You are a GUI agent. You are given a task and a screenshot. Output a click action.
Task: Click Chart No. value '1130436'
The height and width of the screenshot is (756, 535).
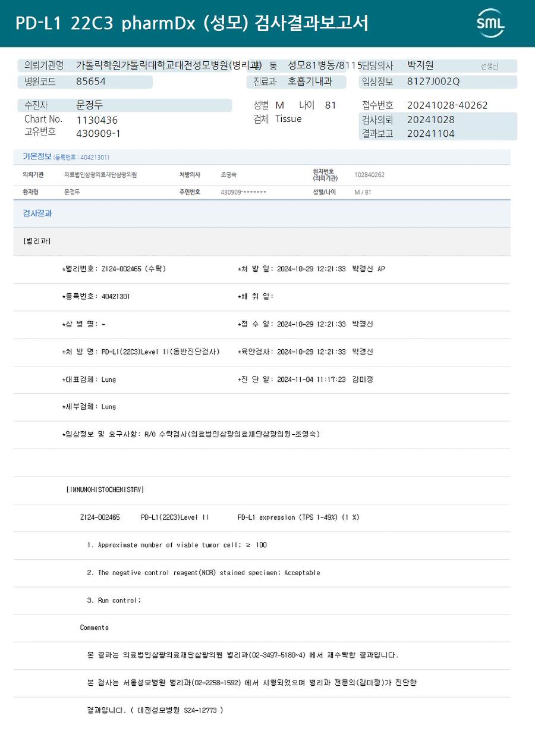[x=97, y=120]
